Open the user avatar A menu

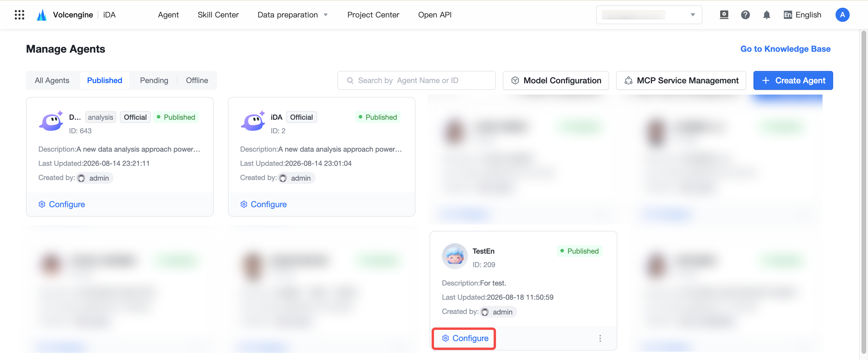842,15
